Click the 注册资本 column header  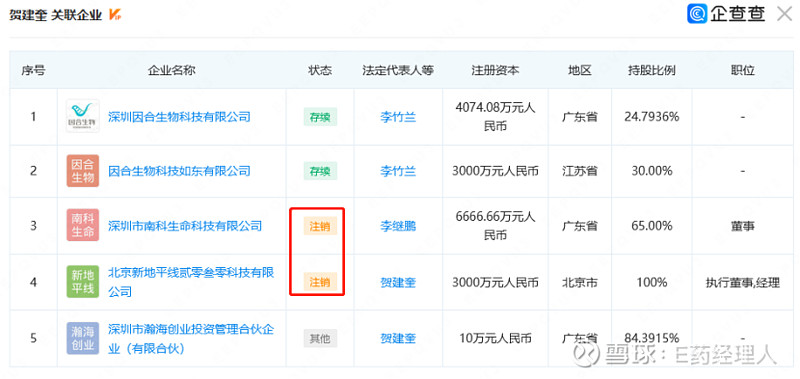click(x=495, y=70)
